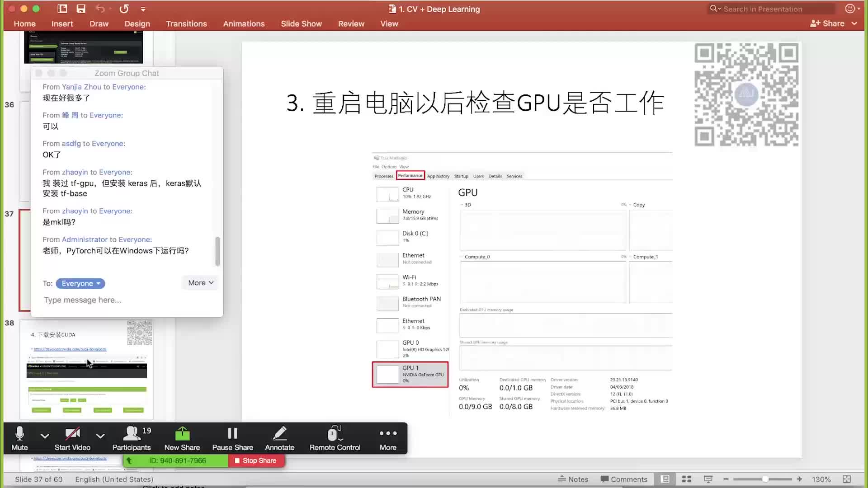Viewport: 868px width, 488px height.
Task: Click the Stop Share button
Action: 255,460
